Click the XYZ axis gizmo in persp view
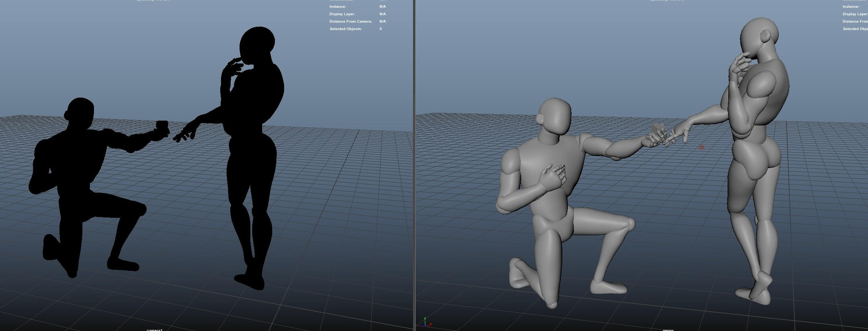868x331 pixels. click(x=426, y=322)
